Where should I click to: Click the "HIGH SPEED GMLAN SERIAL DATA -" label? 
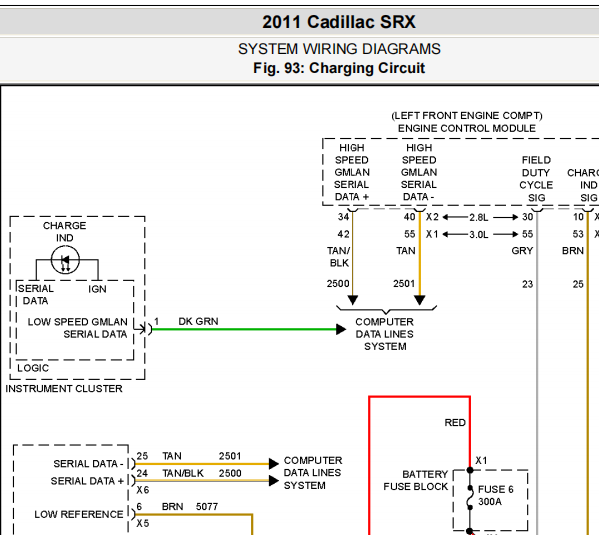pos(419,172)
